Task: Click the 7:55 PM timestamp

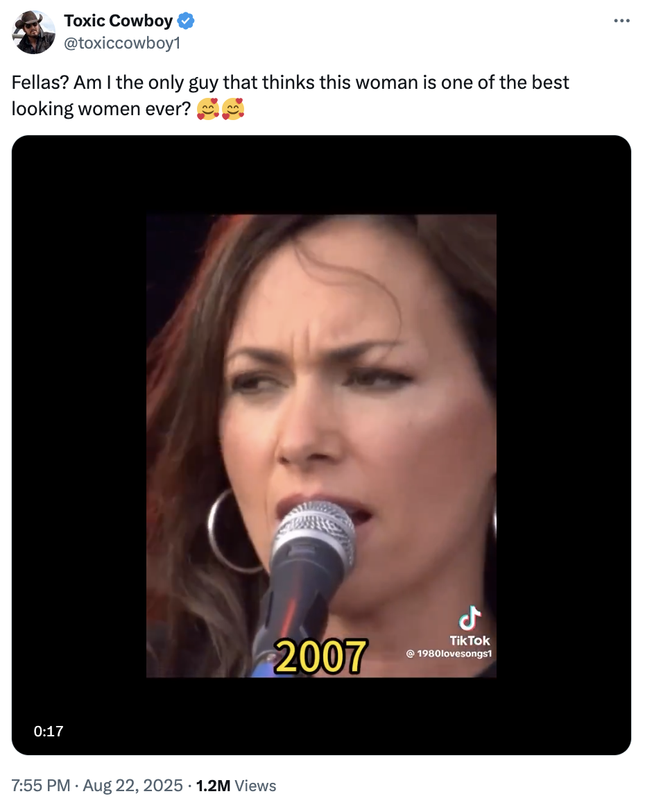Action: click(40, 786)
